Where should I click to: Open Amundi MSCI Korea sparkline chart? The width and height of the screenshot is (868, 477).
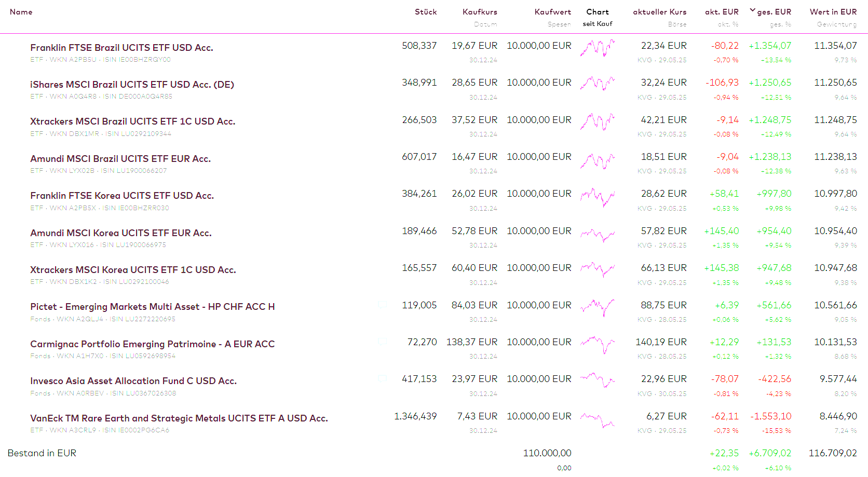597,235
